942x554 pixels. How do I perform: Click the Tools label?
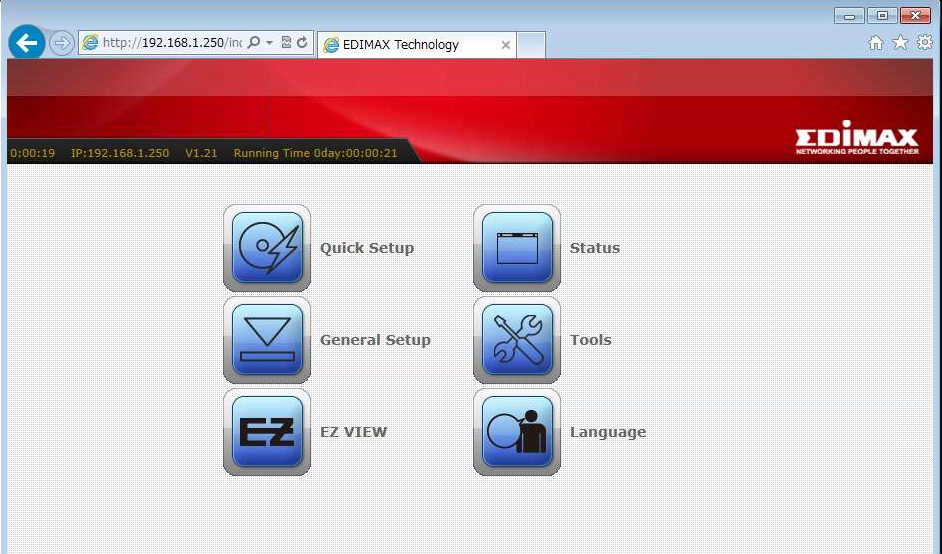(x=591, y=340)
